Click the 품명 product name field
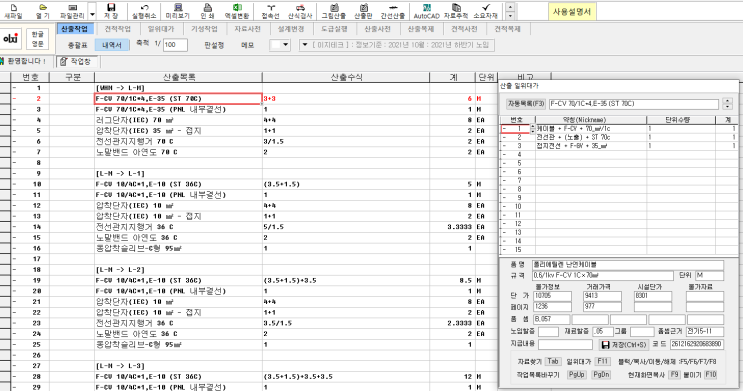Image resolution: width=743 pixels, height=391 pixels. click(628, 264)
